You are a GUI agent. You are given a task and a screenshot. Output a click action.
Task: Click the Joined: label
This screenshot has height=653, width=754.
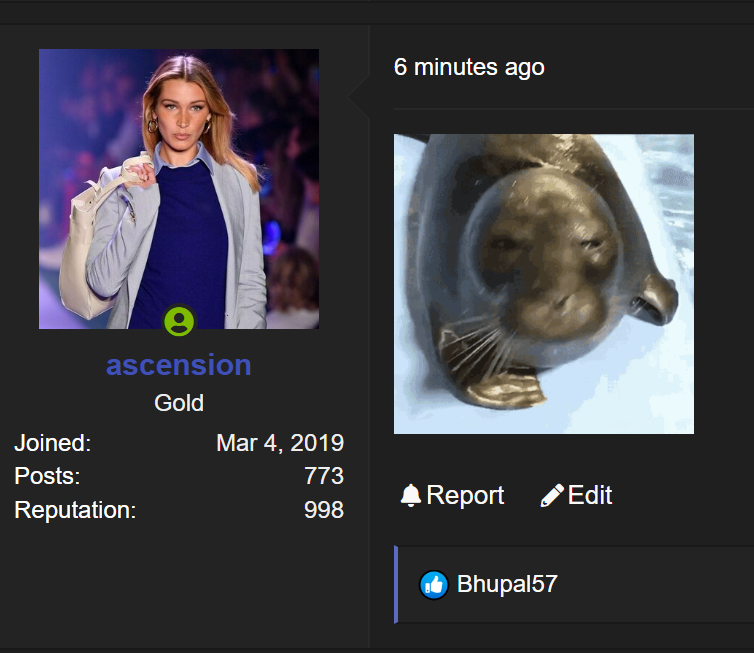(52, 443)
